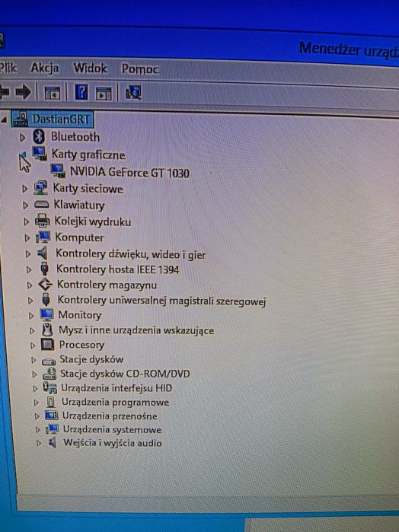This screenshot has height=532, width=399.
Task: Select the Kontrolery magazynu label
Action: click(x=107, y=285)
